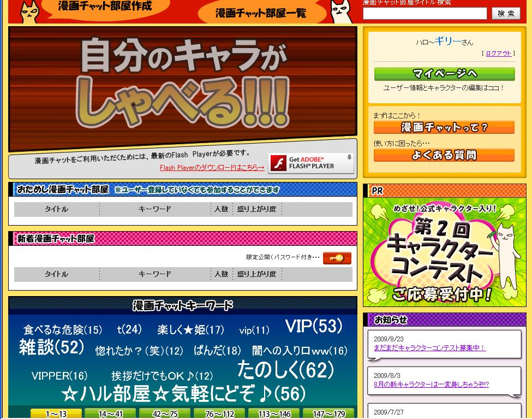Viewport: 532px width, 419px height.
Task: Click the Get Adobe Flash Player icon
Action: 311,163
